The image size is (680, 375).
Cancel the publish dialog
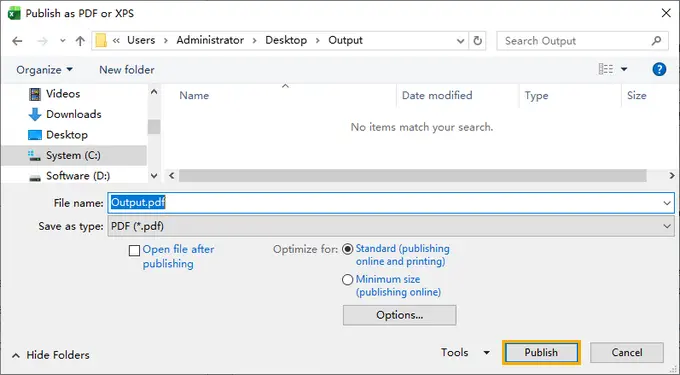coord(627,352)
